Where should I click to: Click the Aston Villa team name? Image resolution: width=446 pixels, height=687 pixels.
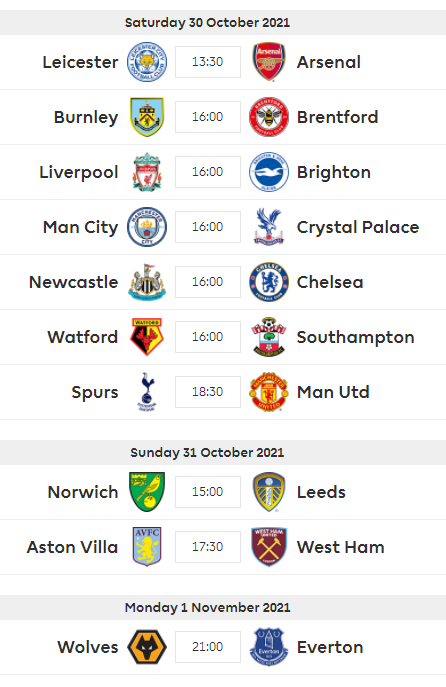coord(72,547)
